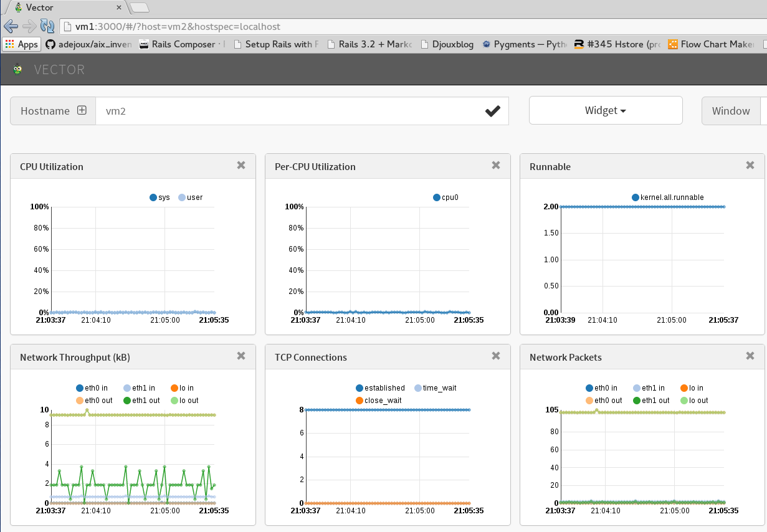Open the Window menu
767x532 pixels.
click(x=731, y=110)
